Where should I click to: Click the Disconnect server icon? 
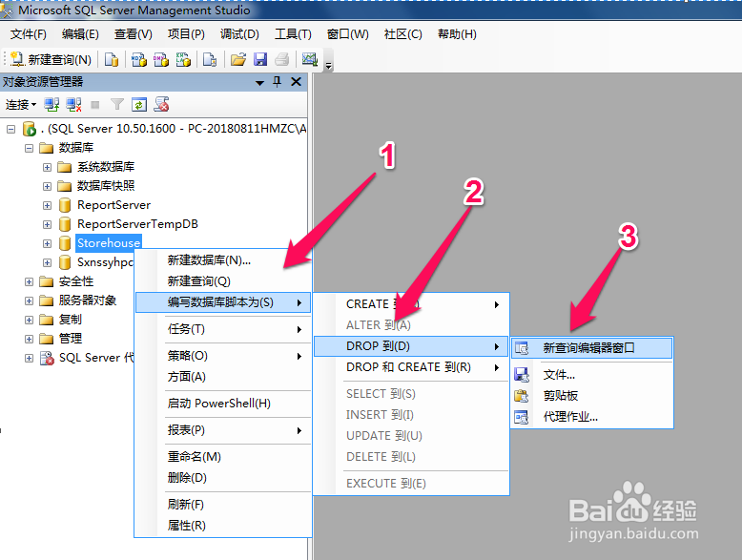click(x=73, y=105)
